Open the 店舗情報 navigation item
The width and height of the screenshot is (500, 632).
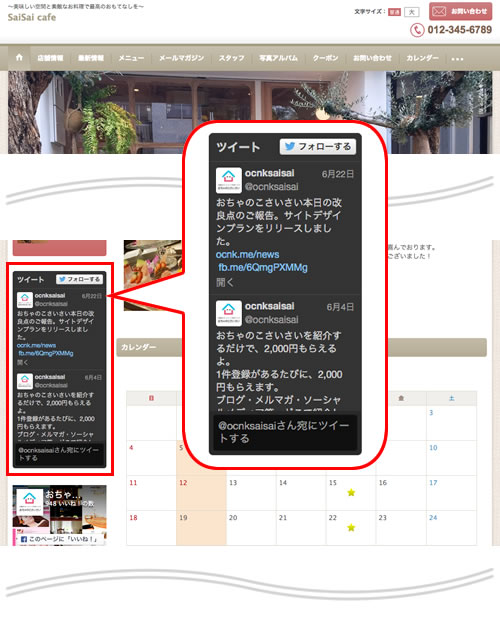click(x=50, y=58)
